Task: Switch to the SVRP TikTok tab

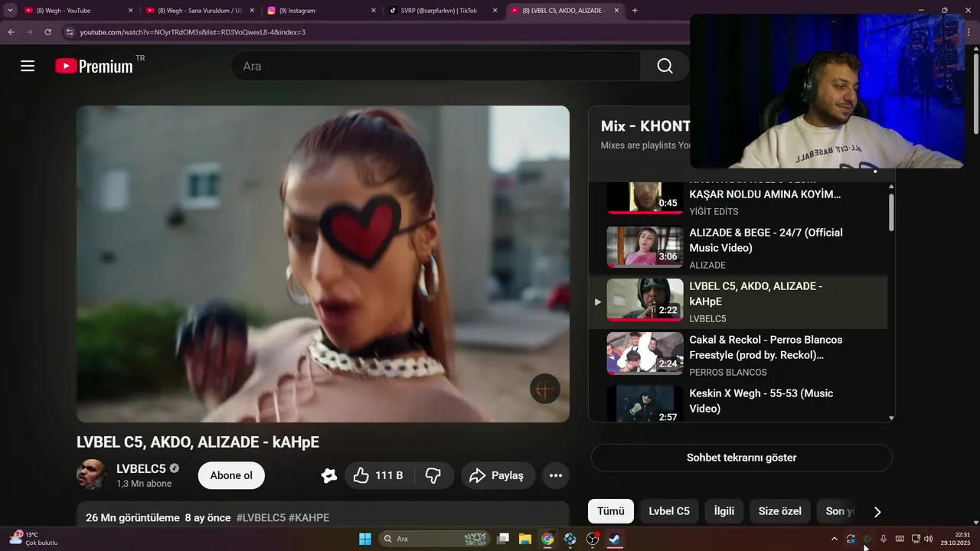Action: (x=443, y=11)
